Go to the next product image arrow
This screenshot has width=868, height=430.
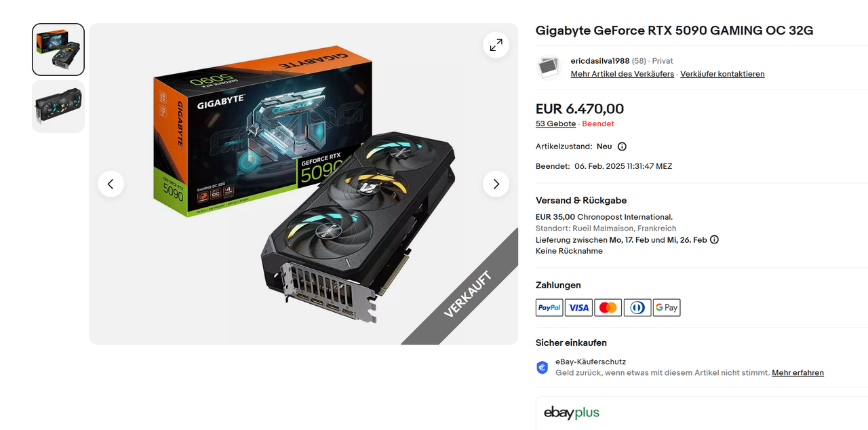point(496,184)
